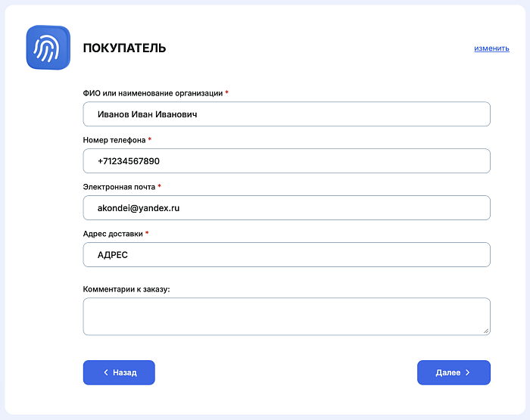
Task: Focus the empty order comments textarea
Action: (286, 316)
